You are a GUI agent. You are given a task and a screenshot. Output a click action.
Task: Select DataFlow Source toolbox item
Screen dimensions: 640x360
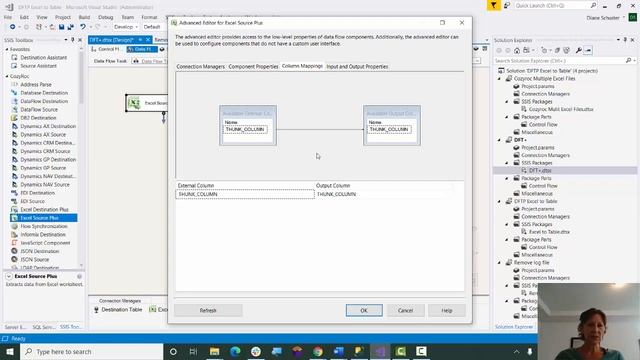tap(39, 109)
